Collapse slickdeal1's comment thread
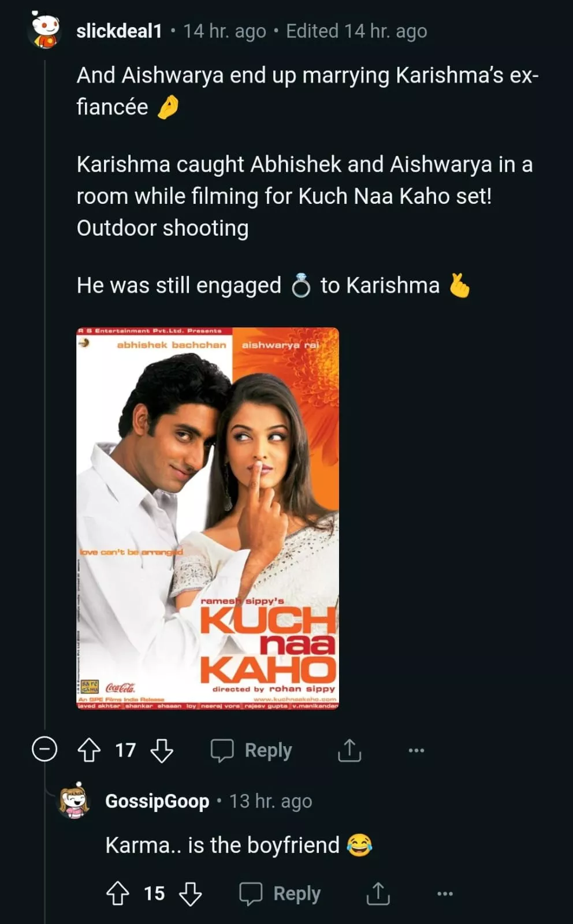Viewport: 573px width, 924px height. tap(44, 750)
